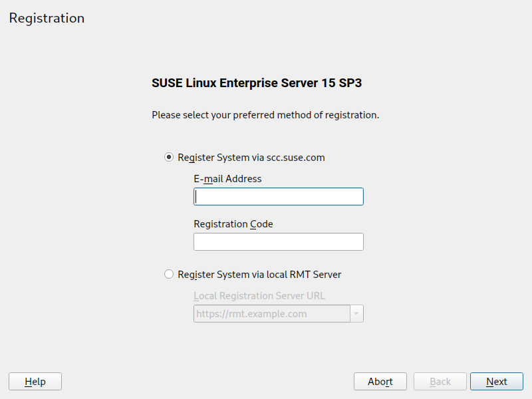Click the 'Please select your preferred method' instruction text
532x399 pixels.
[x=265, y=115]
